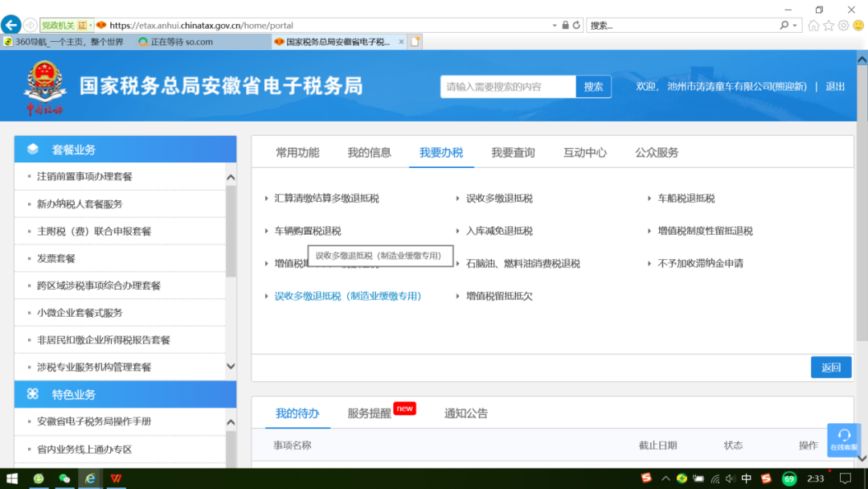Click the lock security icon

point(565,25)
